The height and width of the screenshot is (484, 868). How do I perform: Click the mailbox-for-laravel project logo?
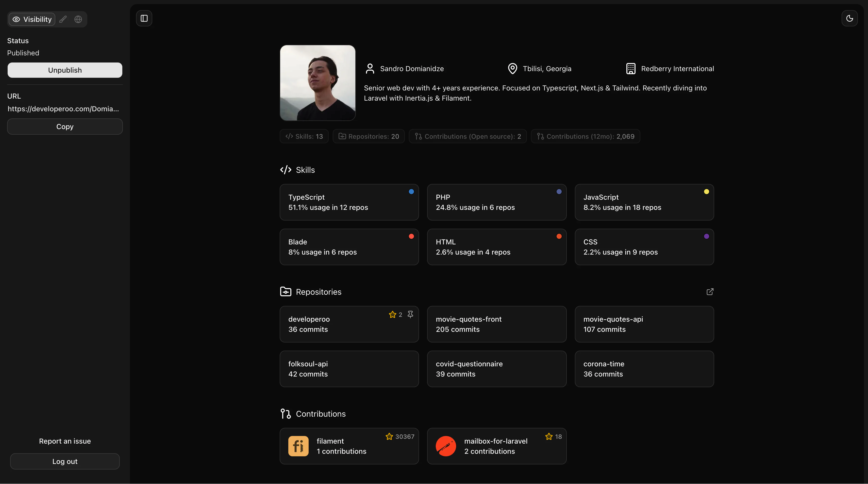(x=446, y=446)
